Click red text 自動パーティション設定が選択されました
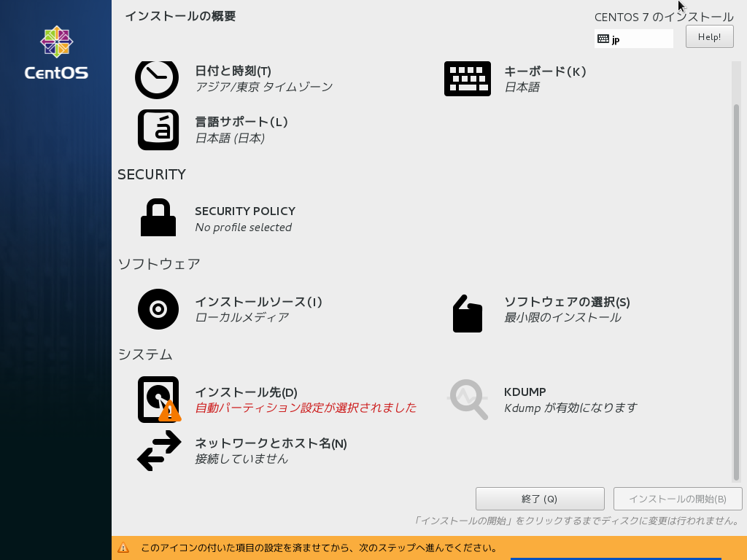The width and height of the screenshot is (747, 560). tap(306, 408)
